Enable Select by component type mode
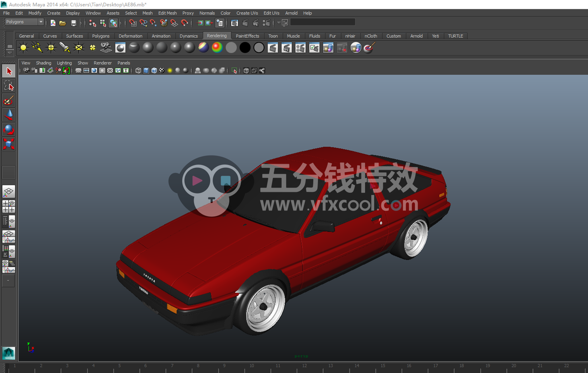Screen dimensions: 588x373 coord(113,23)
